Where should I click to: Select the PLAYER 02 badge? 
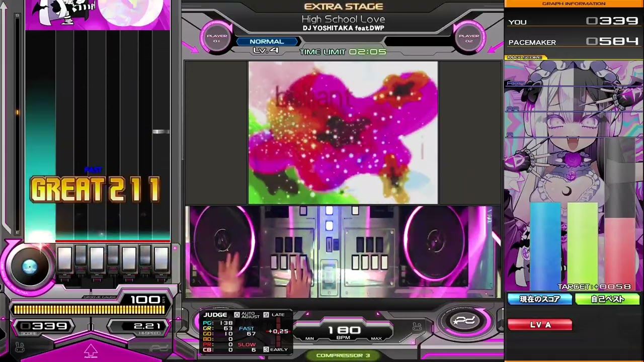tap(469, 38)
